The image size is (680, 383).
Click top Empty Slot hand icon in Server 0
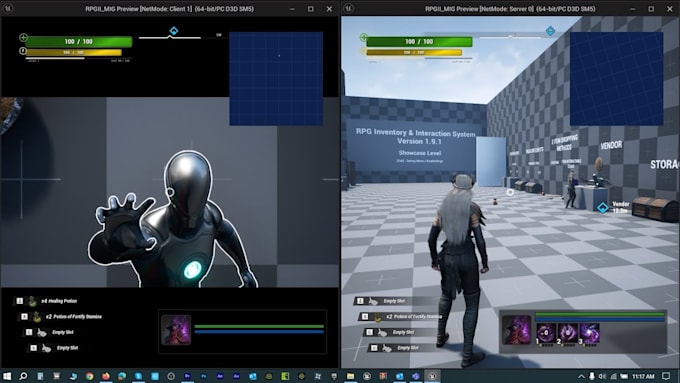pos(373,301)
